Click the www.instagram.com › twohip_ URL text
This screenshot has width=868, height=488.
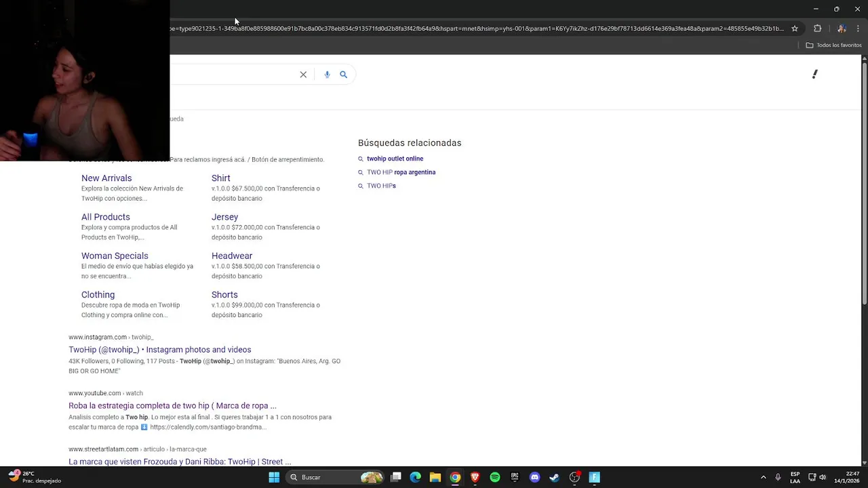point(111,337)
